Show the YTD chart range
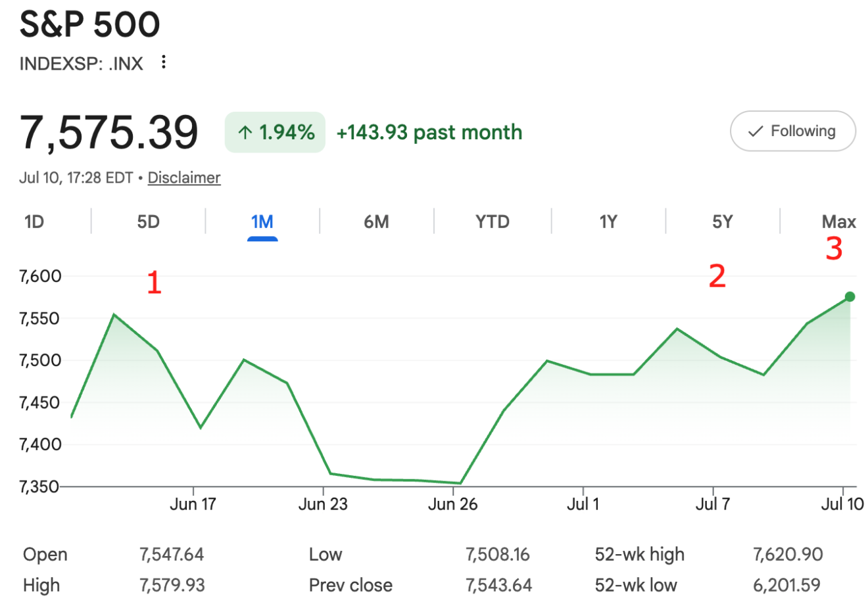This screenshot has width=868, height=610. click(x=493, y=222)
